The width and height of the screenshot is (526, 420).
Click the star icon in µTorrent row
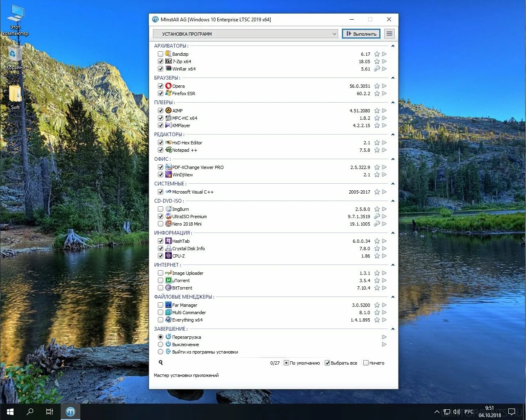pyautogui.click(x=377, y=281)
